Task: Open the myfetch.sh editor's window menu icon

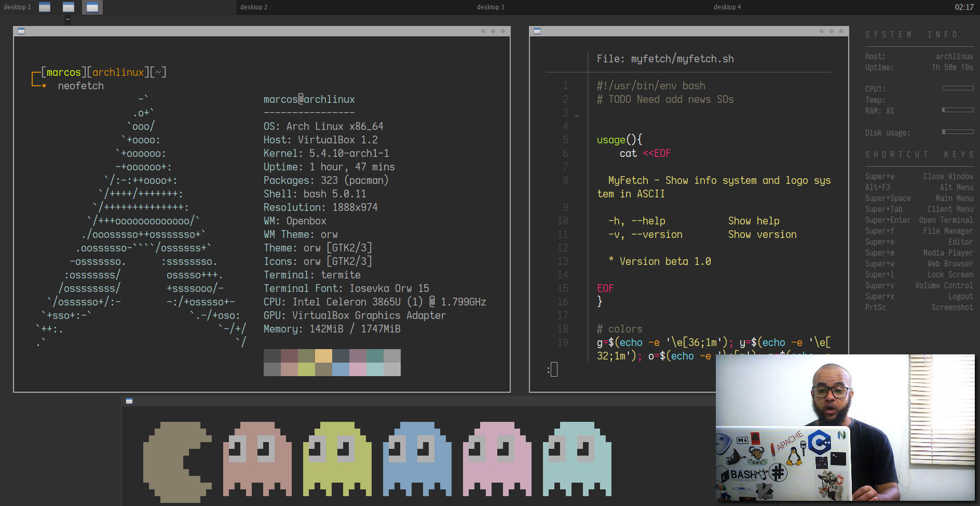Action: 537,31
